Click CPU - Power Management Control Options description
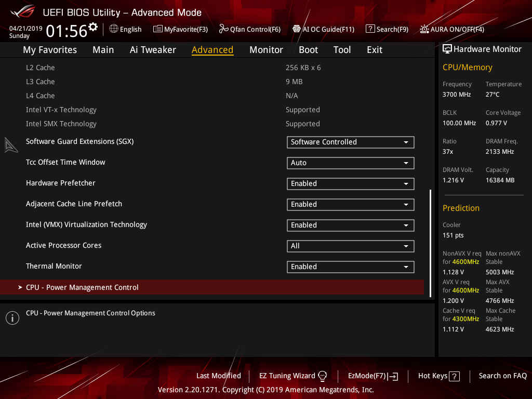 90,313
